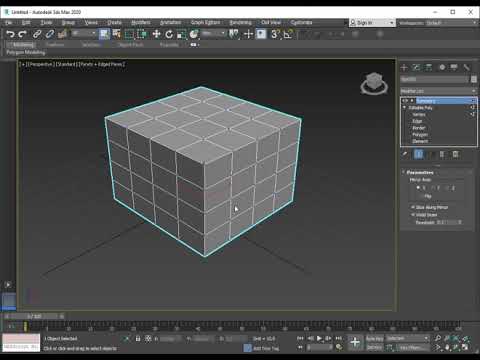Image resolution: width=480 pixels, height=360 pixels.
Task: Select the Border sub-object level
Action: point(419,128)
